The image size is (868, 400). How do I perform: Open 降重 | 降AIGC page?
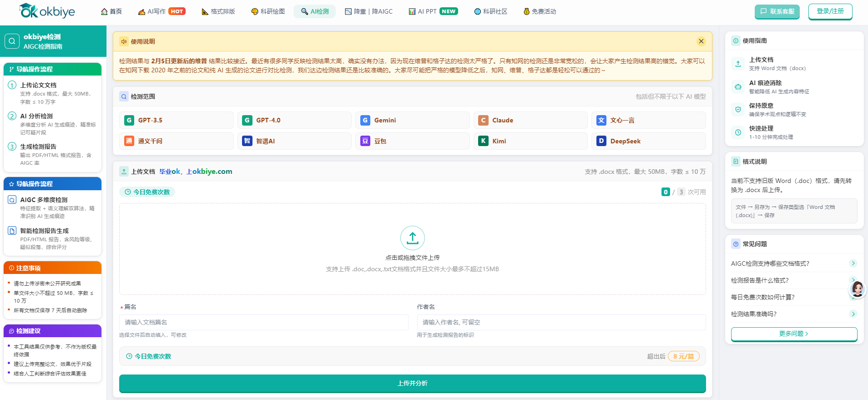(x=369, y=11)
